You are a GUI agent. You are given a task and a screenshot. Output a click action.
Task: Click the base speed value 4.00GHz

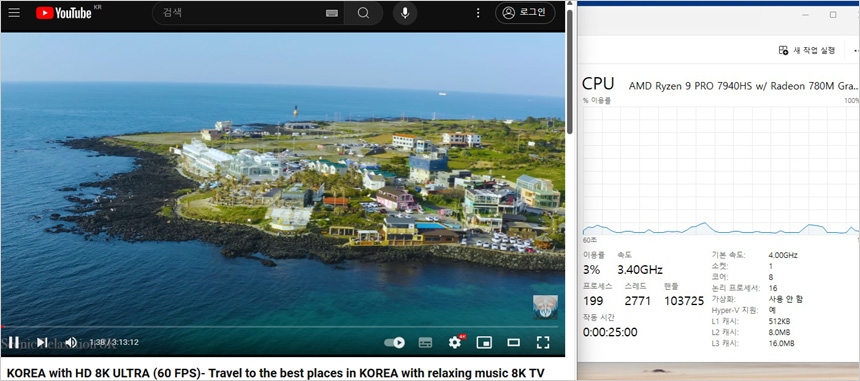783,255
